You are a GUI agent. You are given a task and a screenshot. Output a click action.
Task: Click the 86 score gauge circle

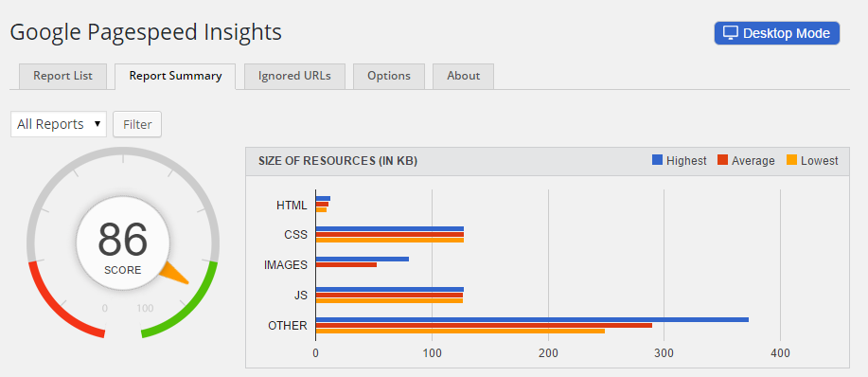(123, 243)
